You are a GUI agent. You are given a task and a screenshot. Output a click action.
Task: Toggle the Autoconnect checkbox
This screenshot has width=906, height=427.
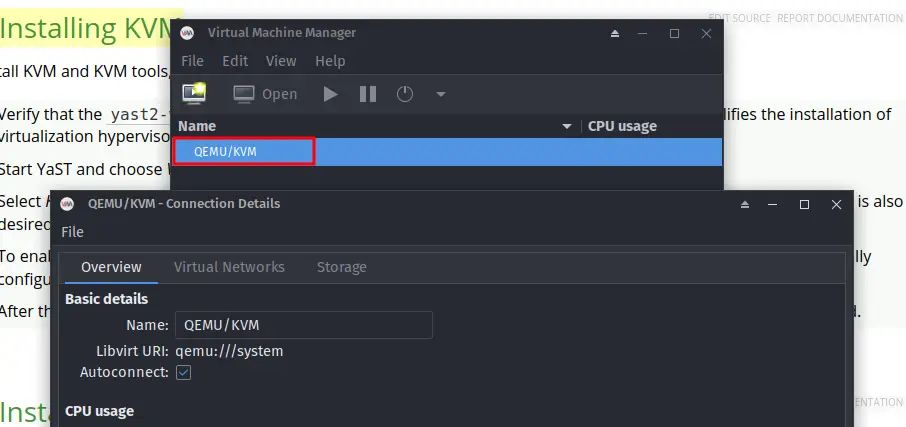[183, 372]
